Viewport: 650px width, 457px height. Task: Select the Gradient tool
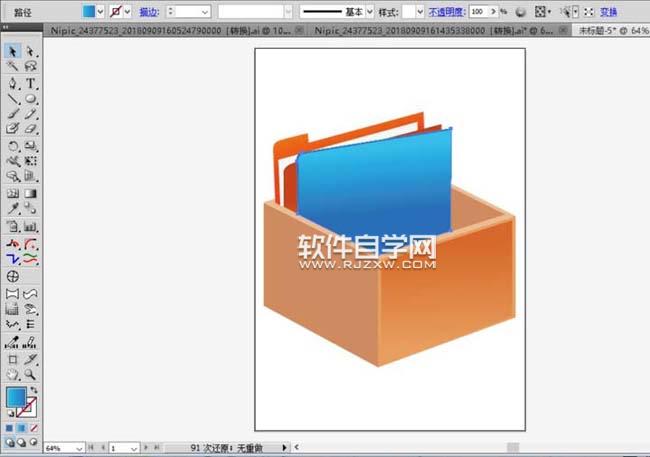tap(30, 193)
